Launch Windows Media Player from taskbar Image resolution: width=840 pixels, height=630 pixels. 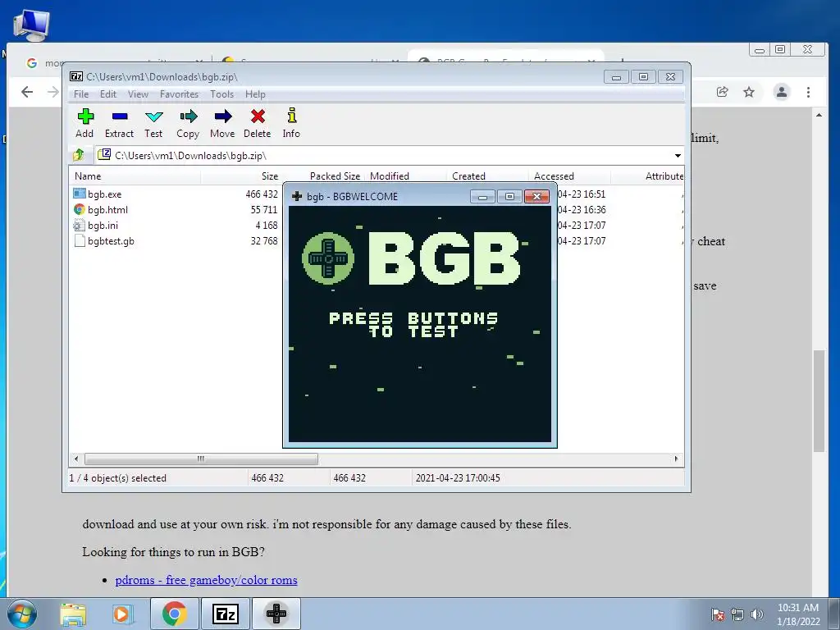tap(121, 614)
